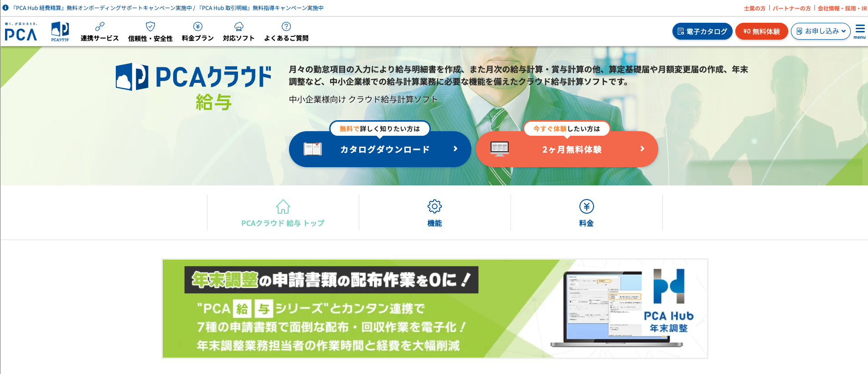Click the book icon on カタログダウンロード button
This screenshot has height=374, width=868.
click(x=313, y=149)
